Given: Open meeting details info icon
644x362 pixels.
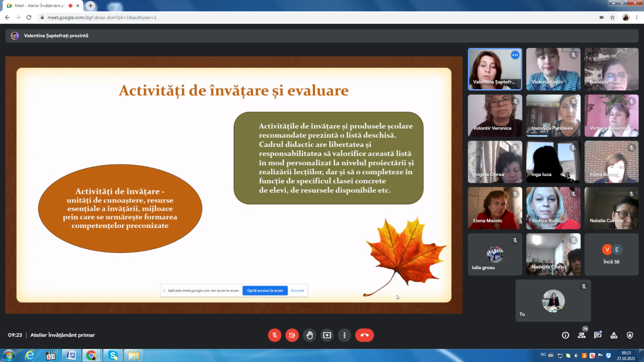Looking at the screenshot, I should click(x=565, y=335).
